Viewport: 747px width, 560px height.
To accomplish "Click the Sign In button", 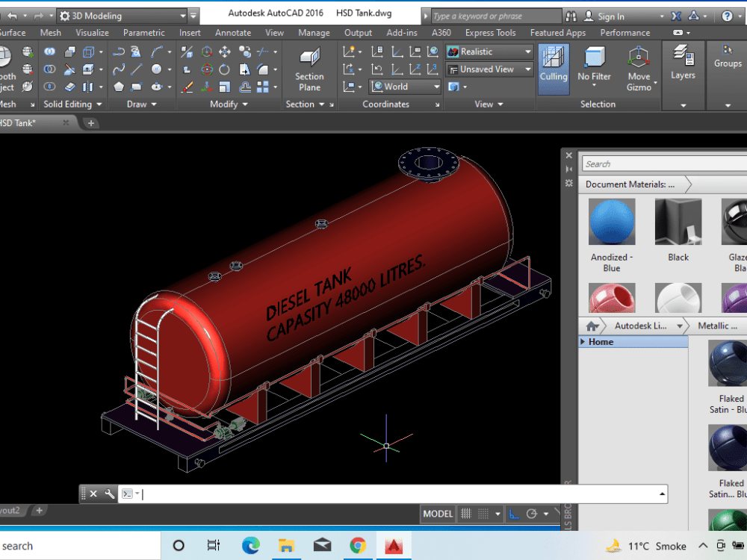I will click(x=604, y=16).
